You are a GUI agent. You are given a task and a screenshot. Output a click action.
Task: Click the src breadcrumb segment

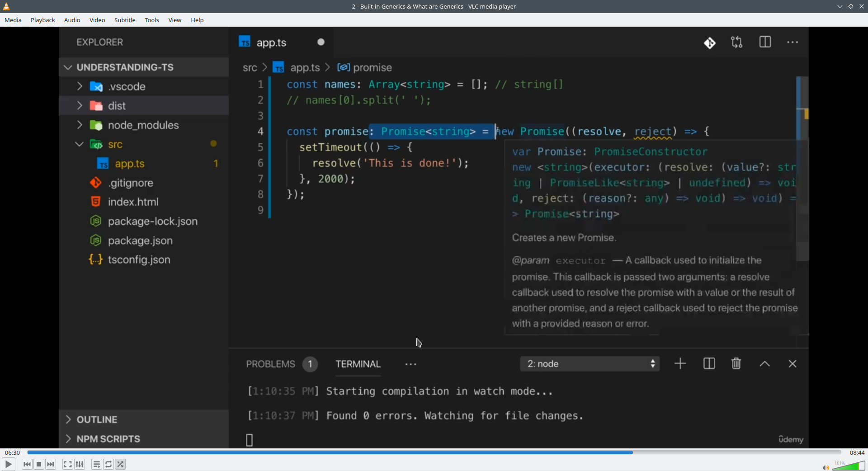(250, 68)
